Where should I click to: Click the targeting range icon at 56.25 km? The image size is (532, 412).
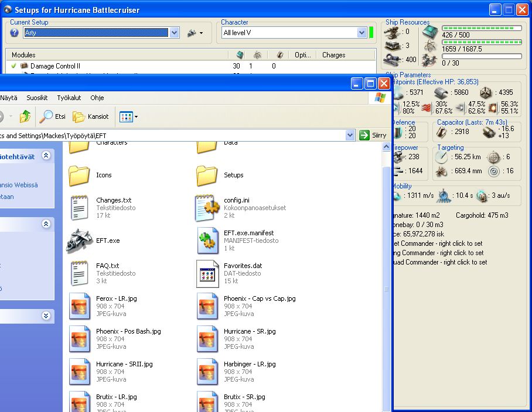click(x=441, y=157)
